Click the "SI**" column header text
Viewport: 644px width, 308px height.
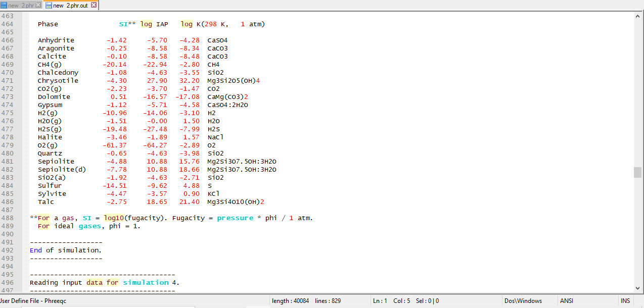click(x=127, y=24)
